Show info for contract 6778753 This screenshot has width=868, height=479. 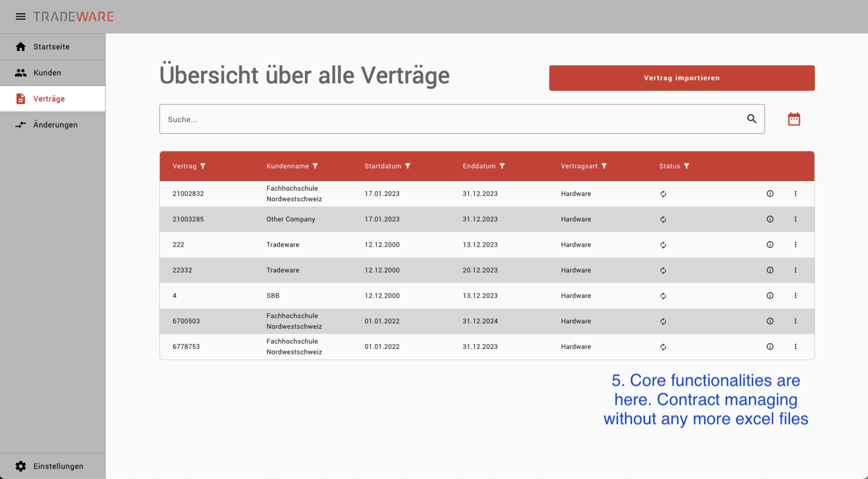(770, 347)
